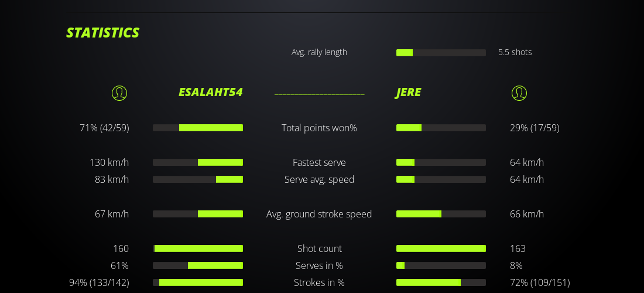Click JERE's Serve avg. speed bar
The height and width of the screenshot is (293, 644).
coord(441,179)
